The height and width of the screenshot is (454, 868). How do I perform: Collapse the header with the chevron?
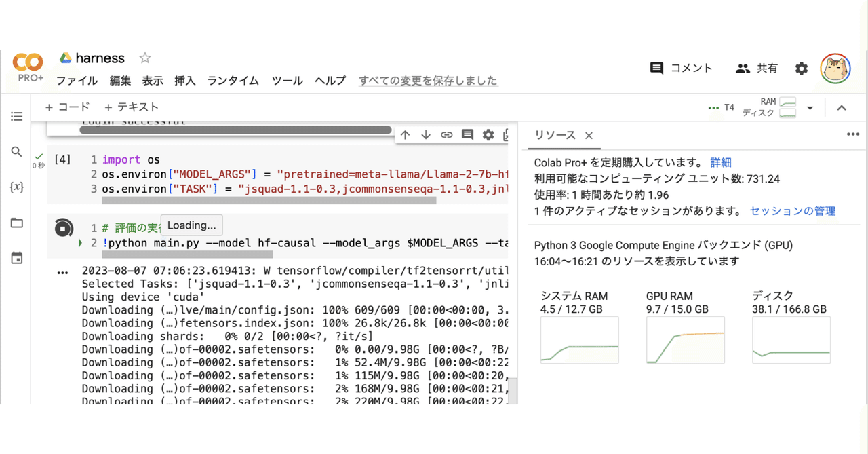[841, 107]
